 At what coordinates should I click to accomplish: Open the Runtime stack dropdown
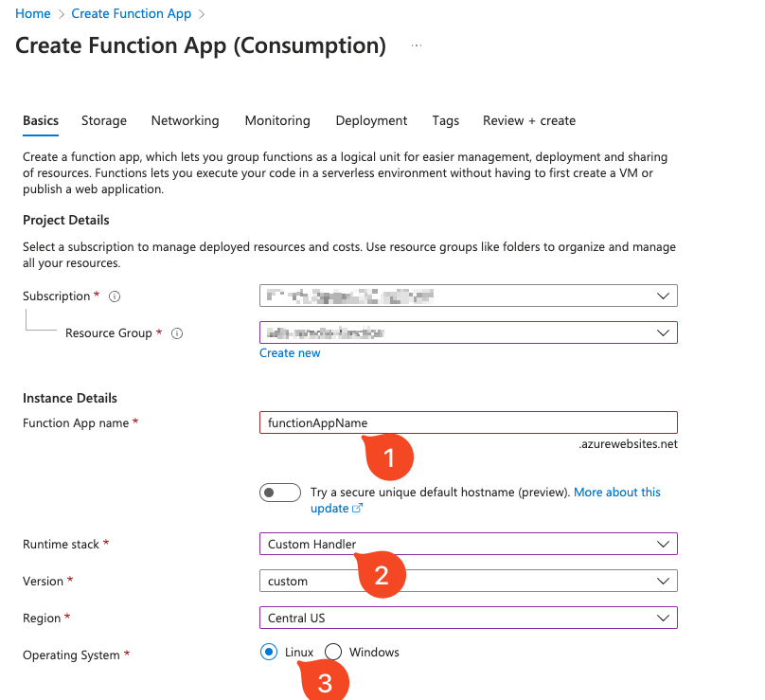(x=469, y=544)
